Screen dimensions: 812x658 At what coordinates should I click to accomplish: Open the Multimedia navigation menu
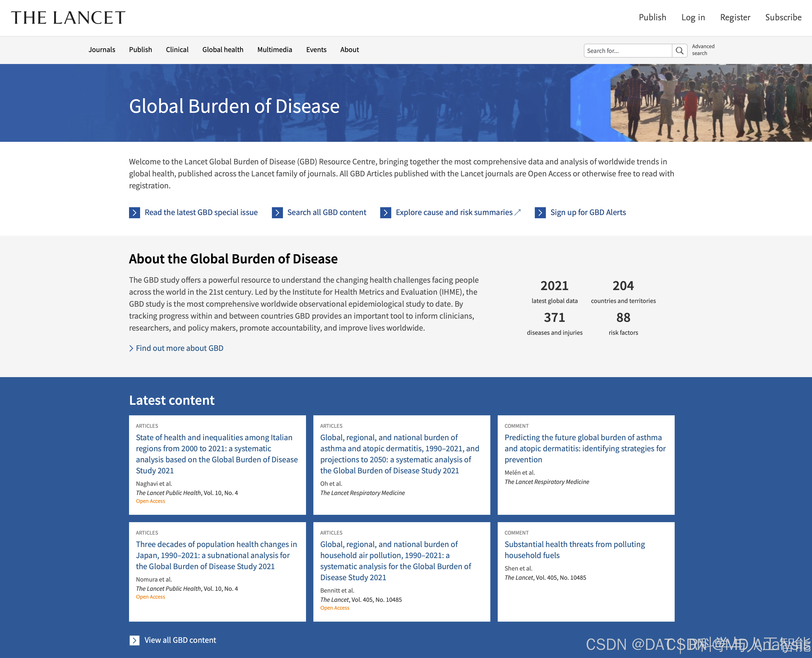point(275,50)
